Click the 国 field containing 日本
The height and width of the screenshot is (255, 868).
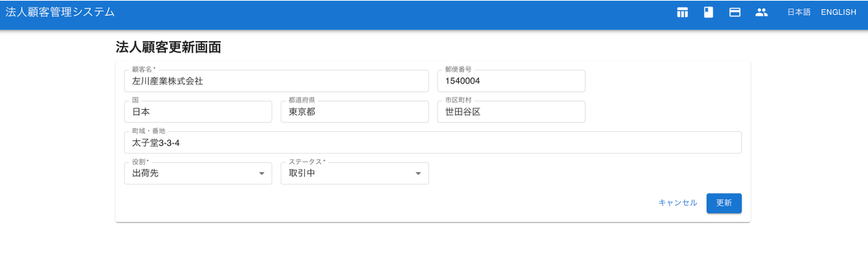(x=198, y=112)
